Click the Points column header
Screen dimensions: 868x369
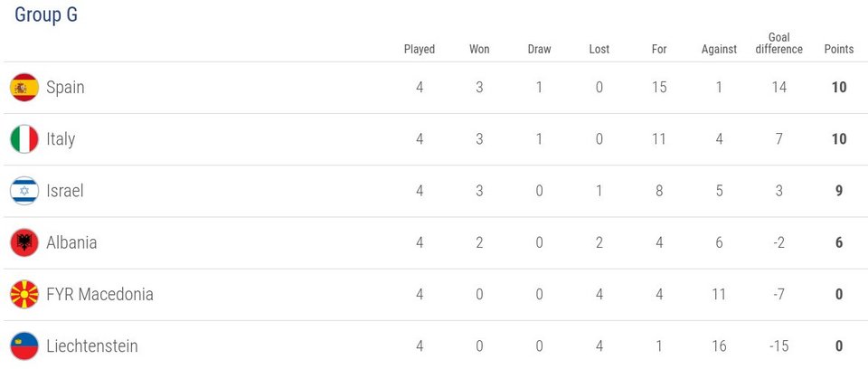[x=839, y=50]
